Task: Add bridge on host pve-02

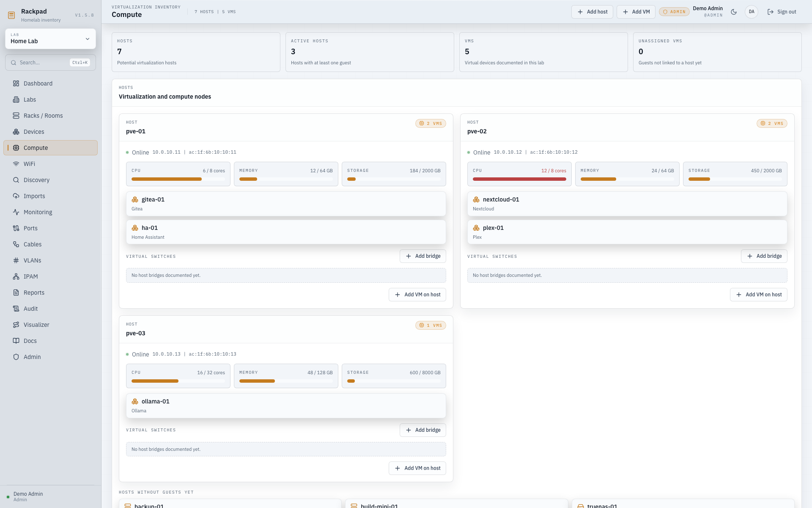Action: (764, 256)
